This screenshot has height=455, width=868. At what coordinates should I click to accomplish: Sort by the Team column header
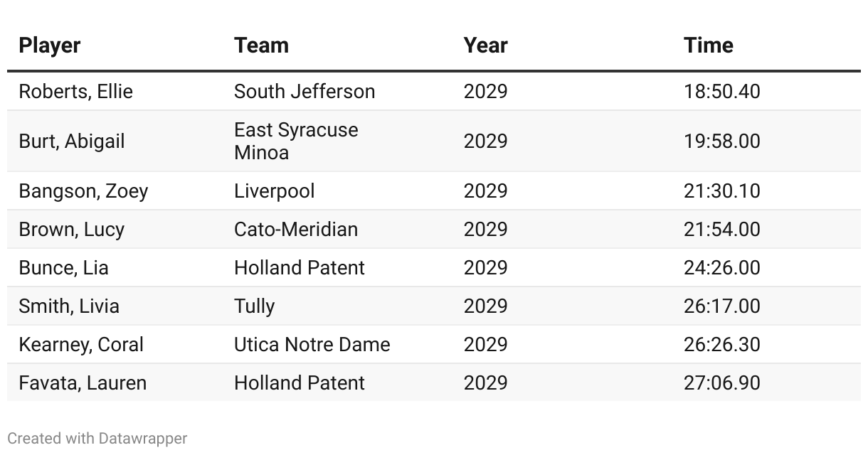point(261,45)
